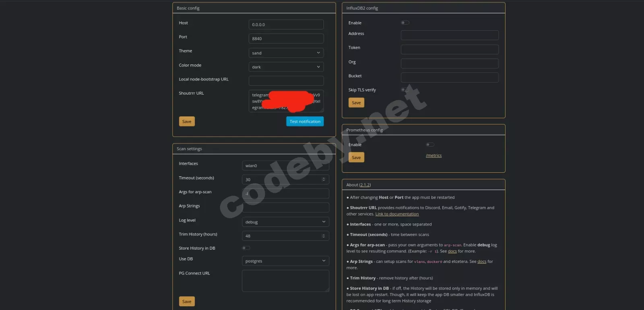Screen dimensions: 644x310
Task: Click the Timeout seconds stepper arrows
Action: tap(324, 180)
